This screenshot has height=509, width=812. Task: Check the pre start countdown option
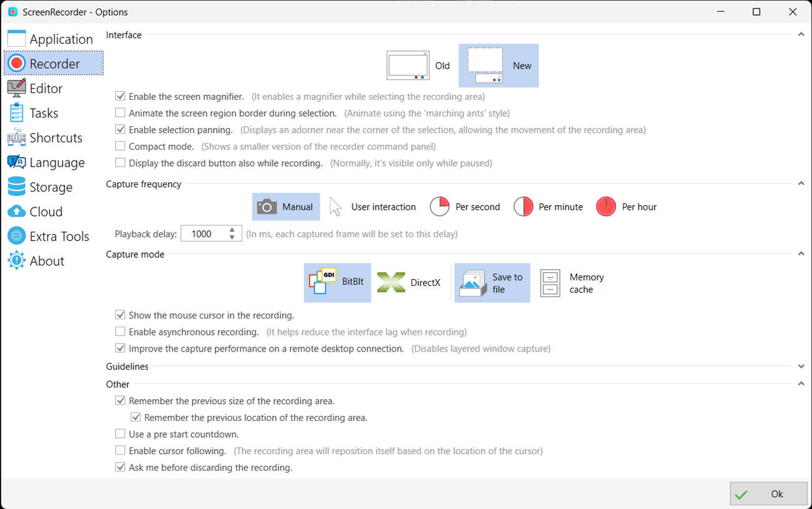click(120, 433)
